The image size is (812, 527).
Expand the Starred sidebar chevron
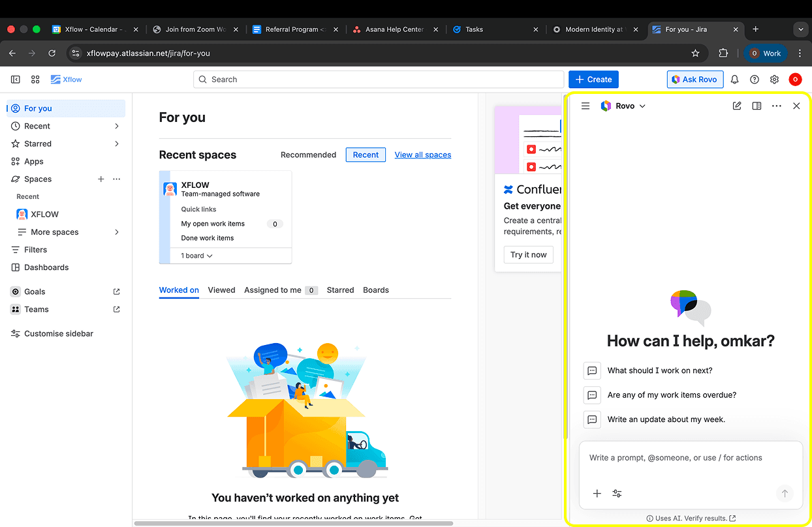pos(117,143)
